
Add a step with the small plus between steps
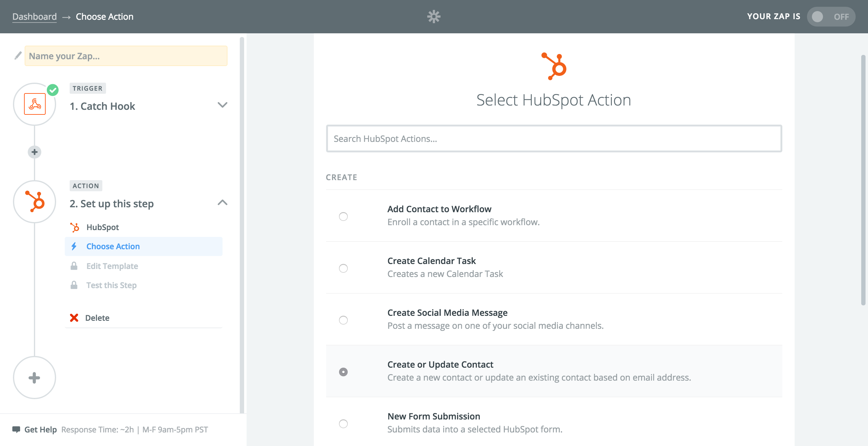pos(35,152)
